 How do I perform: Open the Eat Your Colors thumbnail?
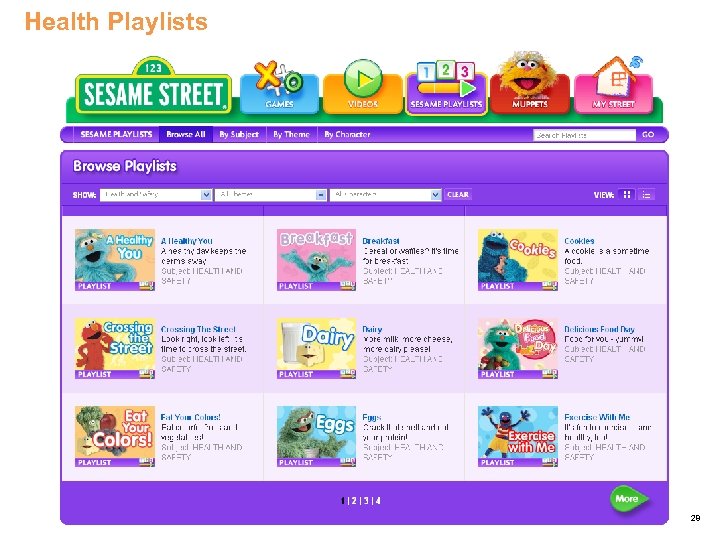click(115, 436)
